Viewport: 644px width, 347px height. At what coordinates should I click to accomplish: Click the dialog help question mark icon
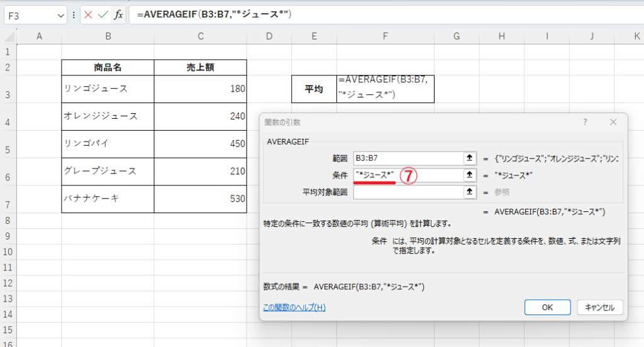point(585,123)
